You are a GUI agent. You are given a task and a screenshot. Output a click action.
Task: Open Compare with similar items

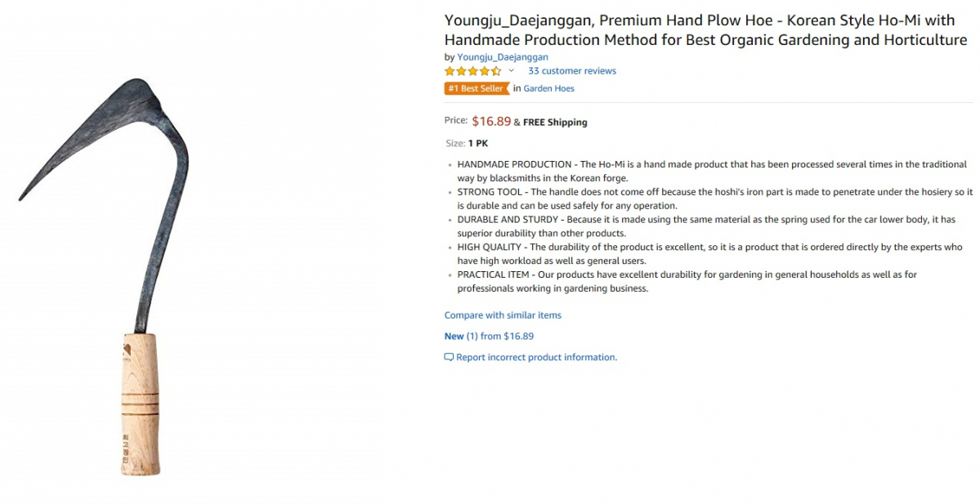(503, 315)
